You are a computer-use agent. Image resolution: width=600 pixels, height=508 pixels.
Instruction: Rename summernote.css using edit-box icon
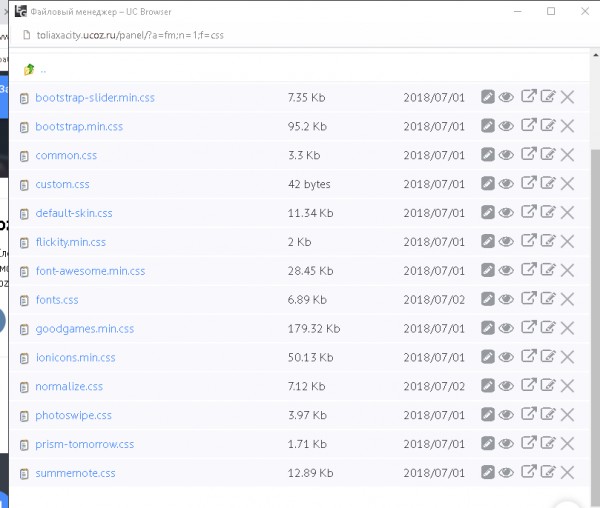coord(548,471)
